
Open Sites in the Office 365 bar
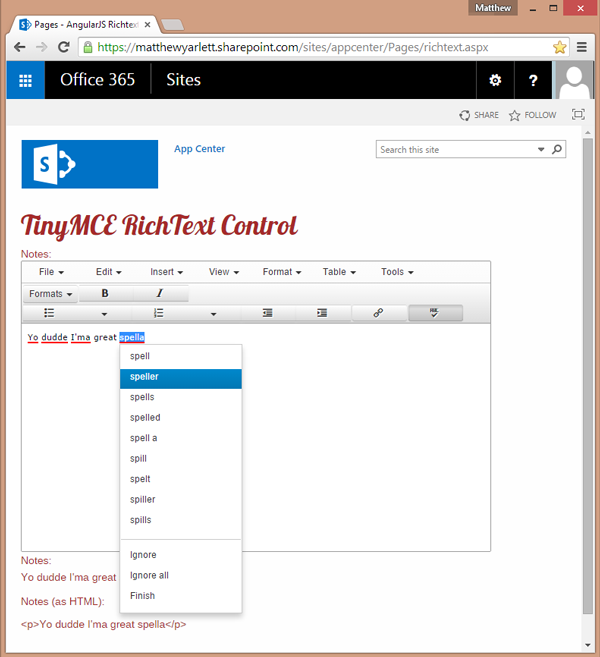183,80
